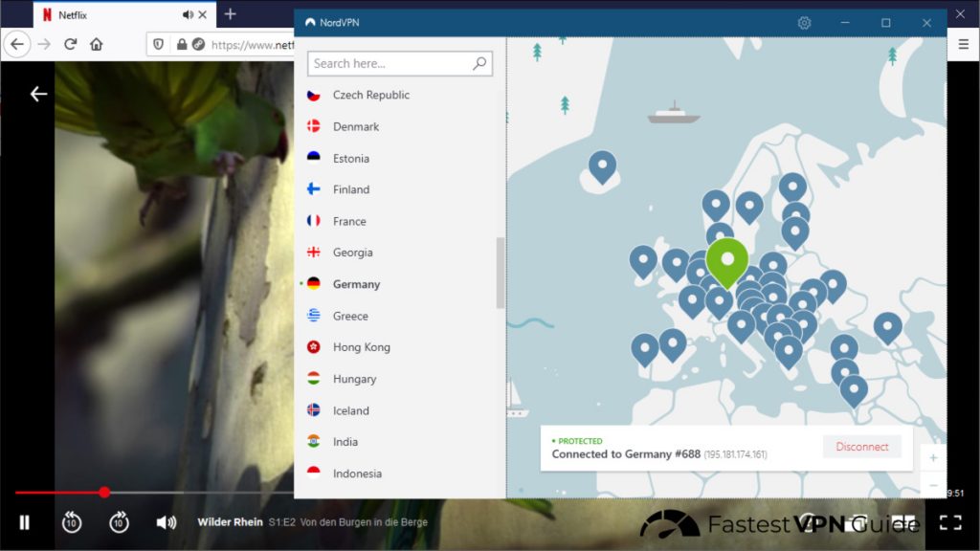
Task: Click the back arrow in Netflix player
Action: tap(38, 94)
